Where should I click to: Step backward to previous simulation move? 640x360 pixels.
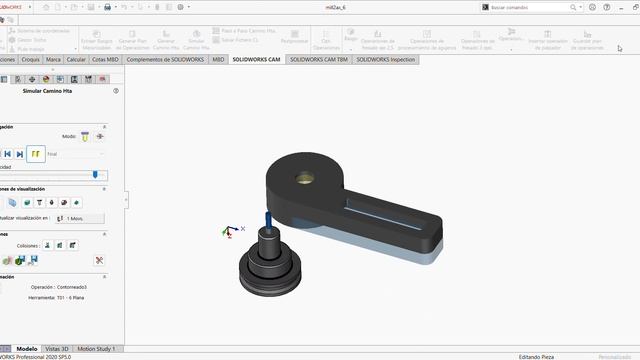point(8,154)
